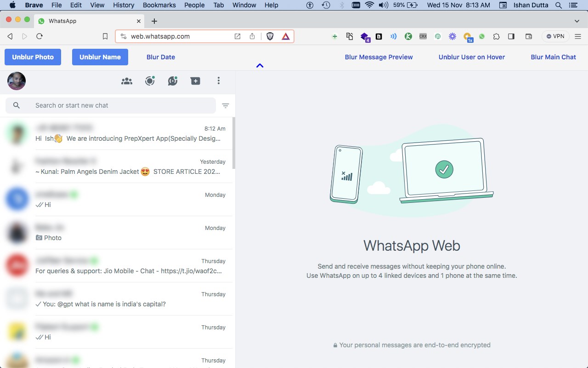Click the share icon in address bar

(x=252, y=36)
